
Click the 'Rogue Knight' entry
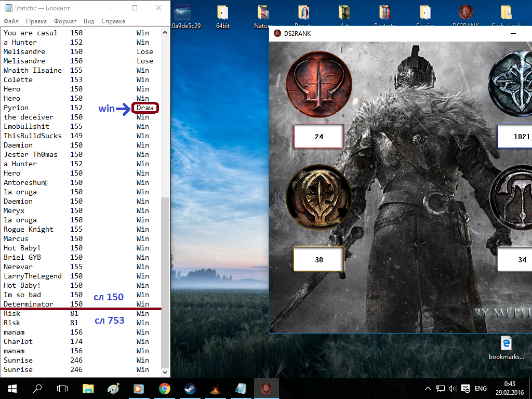[x=29, y=229]
